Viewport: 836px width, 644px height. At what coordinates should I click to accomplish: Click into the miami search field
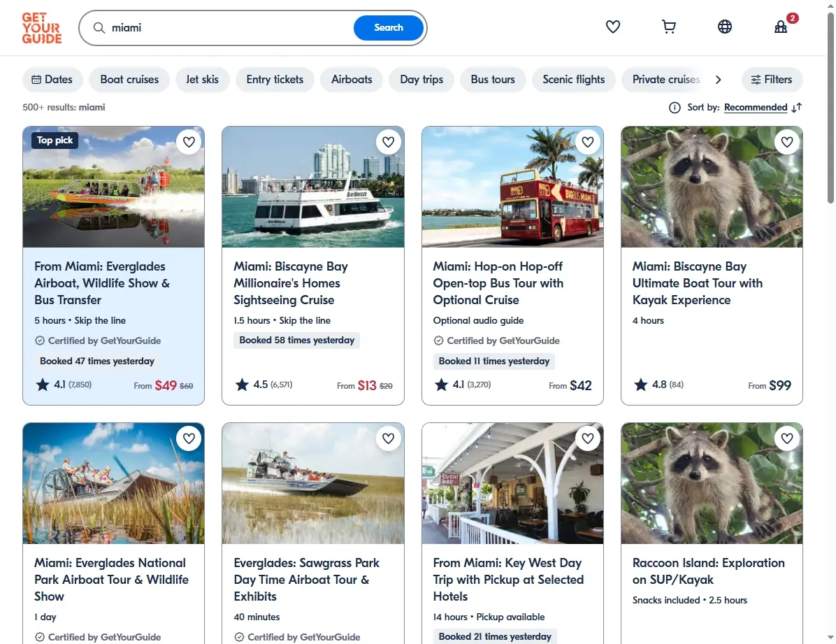(x=229, y=28)
